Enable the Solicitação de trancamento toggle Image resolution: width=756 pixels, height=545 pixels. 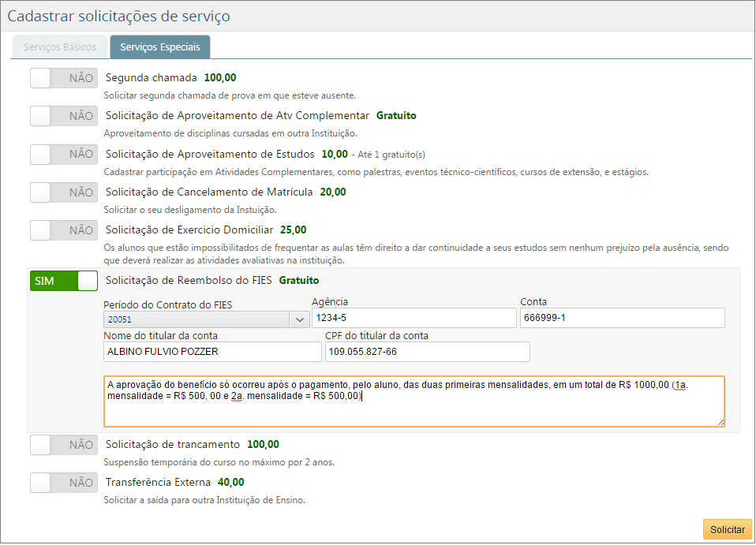pos(63,444)
